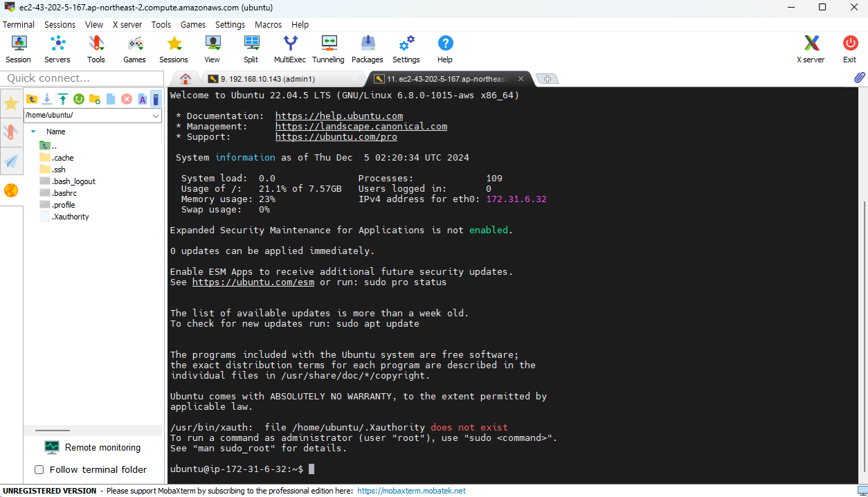The width and height of the screenshot is (868, 497).
Task: Click the paperclip attach icon
Action: [x=859, y=78]
